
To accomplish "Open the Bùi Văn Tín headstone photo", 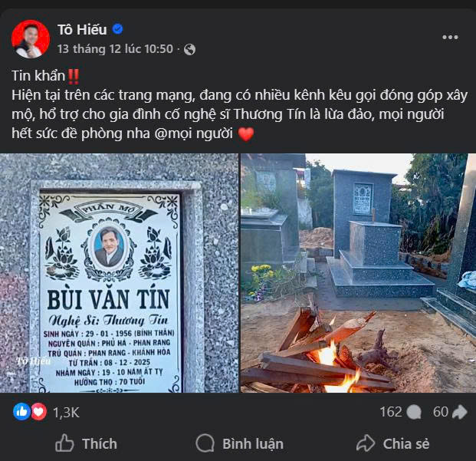I will pos(119,273).
